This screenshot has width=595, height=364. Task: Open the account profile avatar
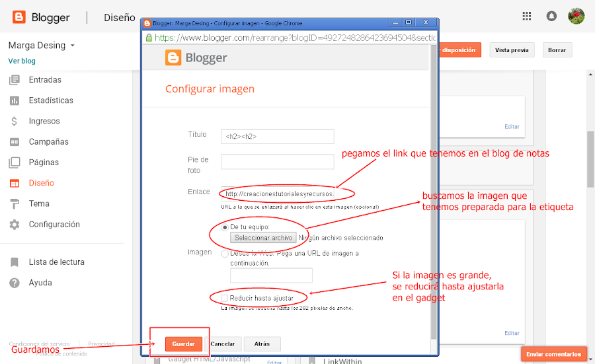point(576,16)
